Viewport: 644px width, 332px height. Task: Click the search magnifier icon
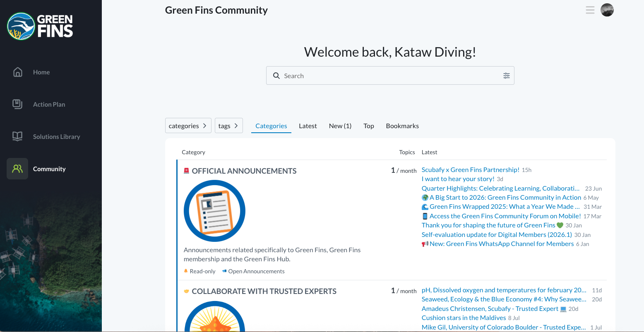point(276,76)
